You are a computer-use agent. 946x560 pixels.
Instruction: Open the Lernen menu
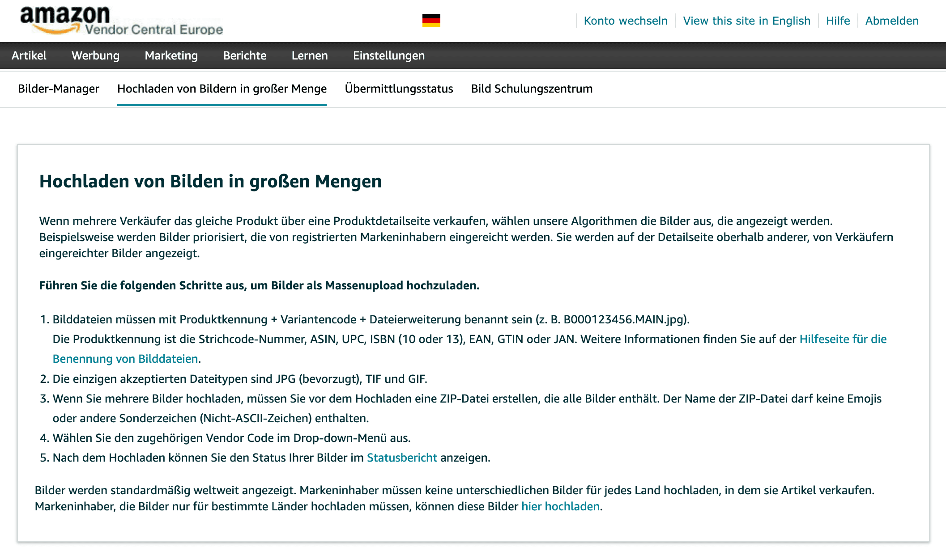[310, 55]
